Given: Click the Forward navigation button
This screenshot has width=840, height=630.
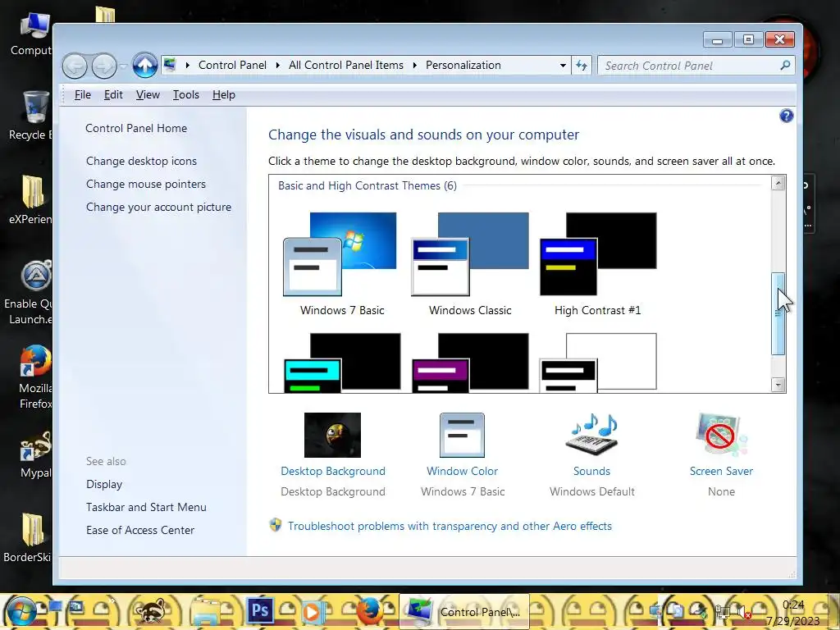Looking at the screenshot, I should pos(104,66).
